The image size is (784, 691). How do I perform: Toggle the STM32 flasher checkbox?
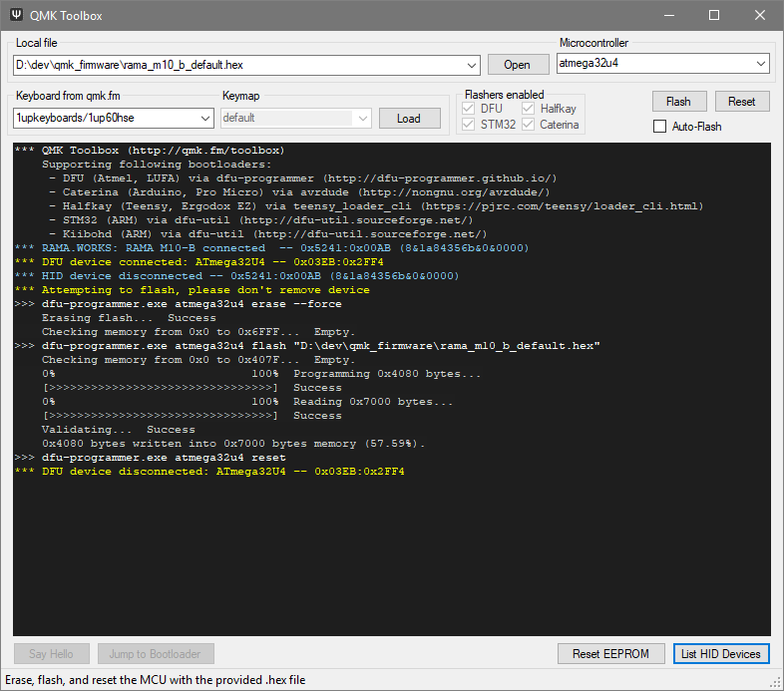[468, 125]
